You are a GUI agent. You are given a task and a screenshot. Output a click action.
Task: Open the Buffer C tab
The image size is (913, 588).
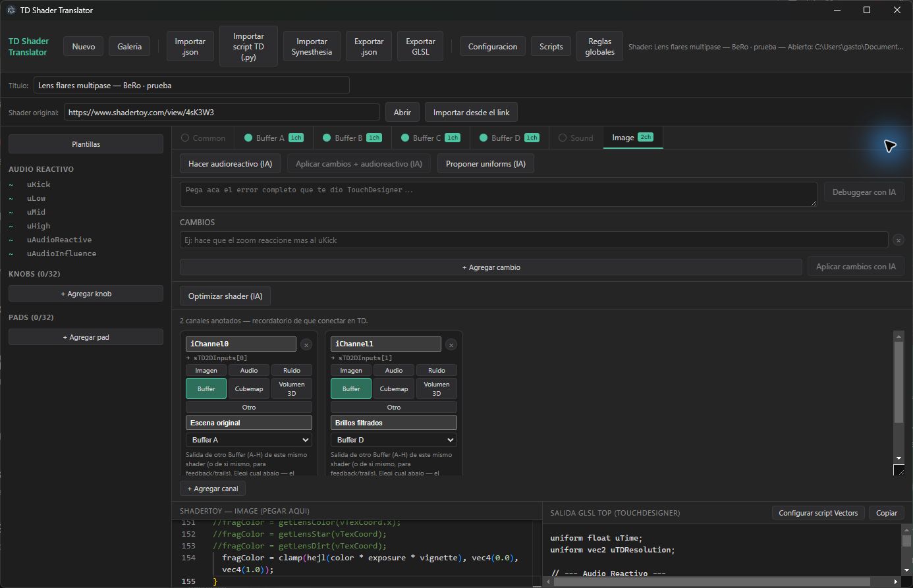429,138
